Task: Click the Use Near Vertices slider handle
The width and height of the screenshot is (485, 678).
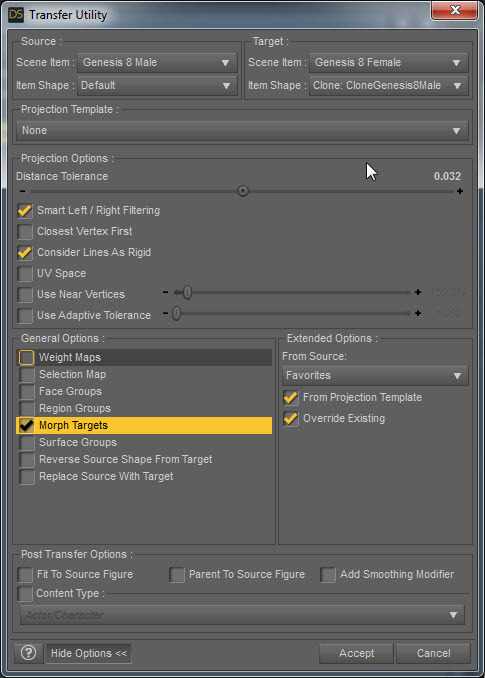Action: coord(187,292)
